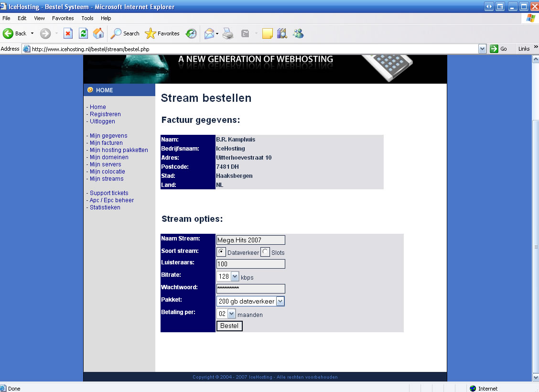
Task: Expand the Bitrate kbps dropdown
Action: (x=234, y=276)
